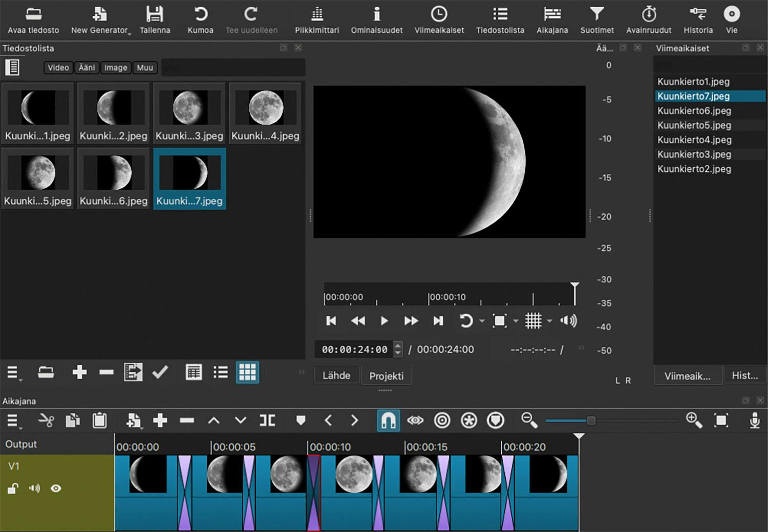This screenshot has width=768, height=532.
Task: Filter the file list by Image
Action: coord(115,68)
